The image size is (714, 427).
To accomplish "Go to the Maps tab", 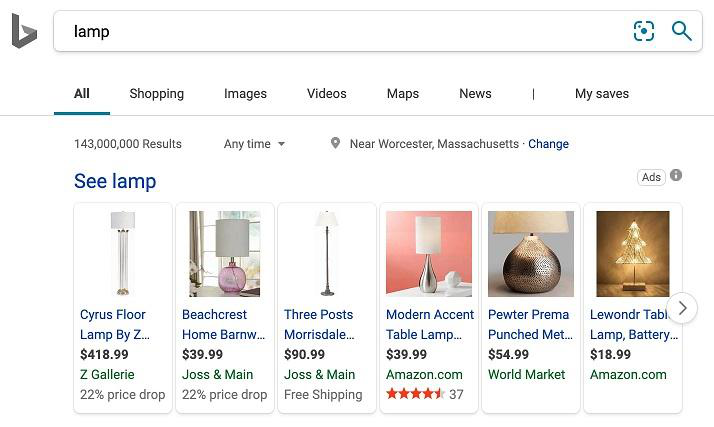I will tap(402, 94).
